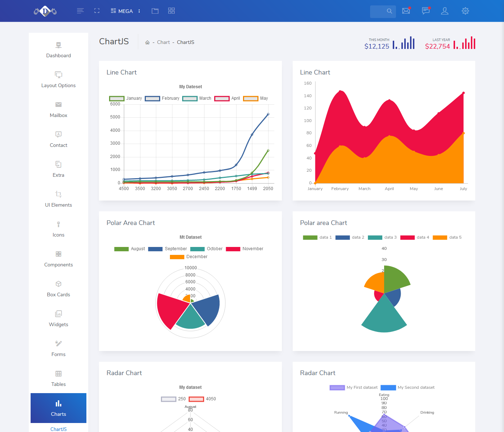Toggle September in polar area legend
The image size is (504, 432).
tap(167, 249)
